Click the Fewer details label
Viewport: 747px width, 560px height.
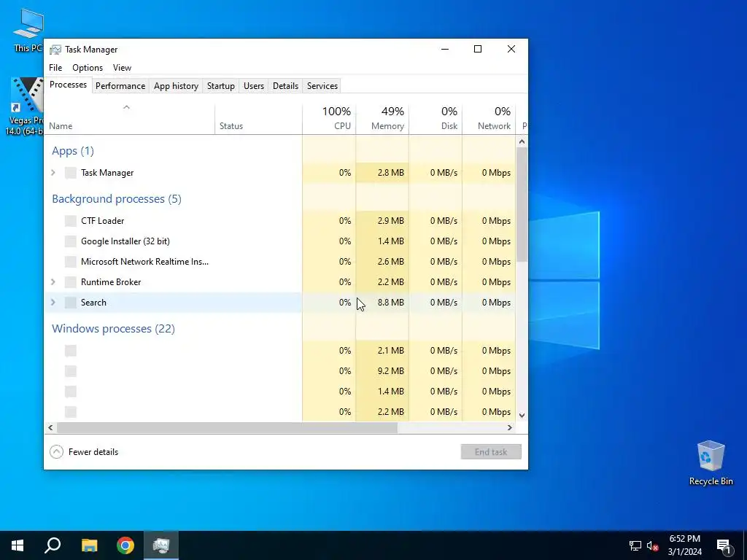pyautogui.click(x=93, y=452)
